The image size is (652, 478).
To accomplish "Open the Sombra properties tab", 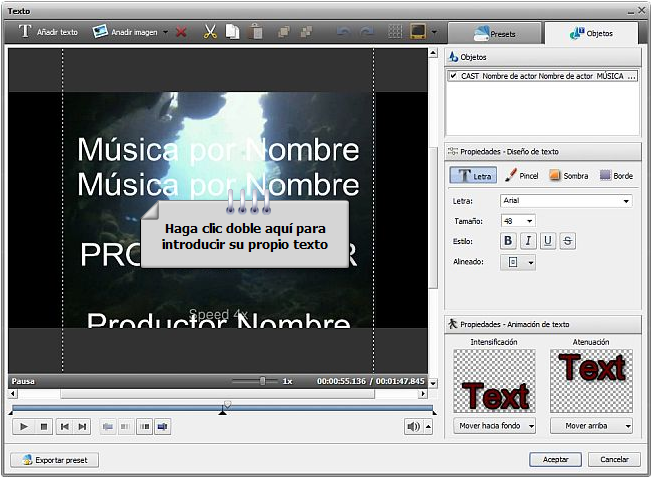I will point(568,176).
